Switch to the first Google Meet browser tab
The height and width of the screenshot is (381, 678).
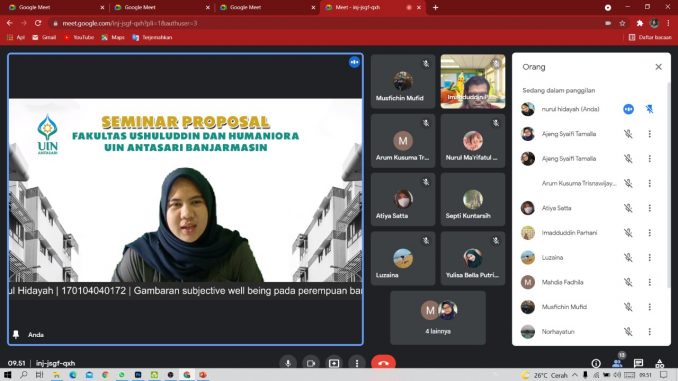(55, 7)
